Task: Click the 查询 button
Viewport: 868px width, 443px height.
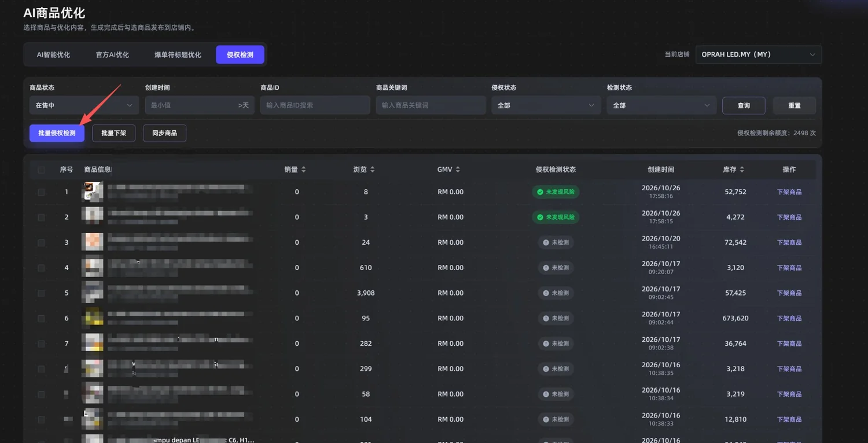Action: click(744, 105)
